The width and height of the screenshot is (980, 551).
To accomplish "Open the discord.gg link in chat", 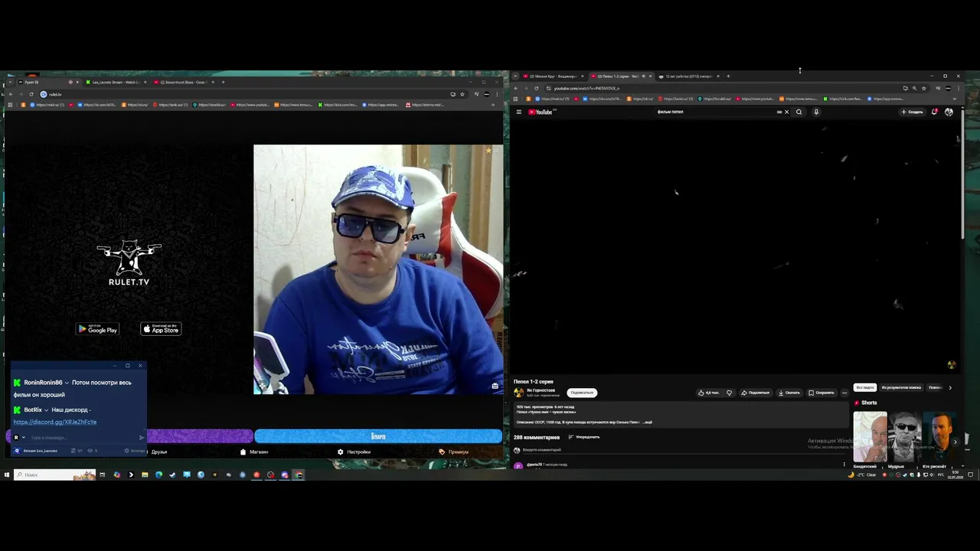I will click(54, 422).
